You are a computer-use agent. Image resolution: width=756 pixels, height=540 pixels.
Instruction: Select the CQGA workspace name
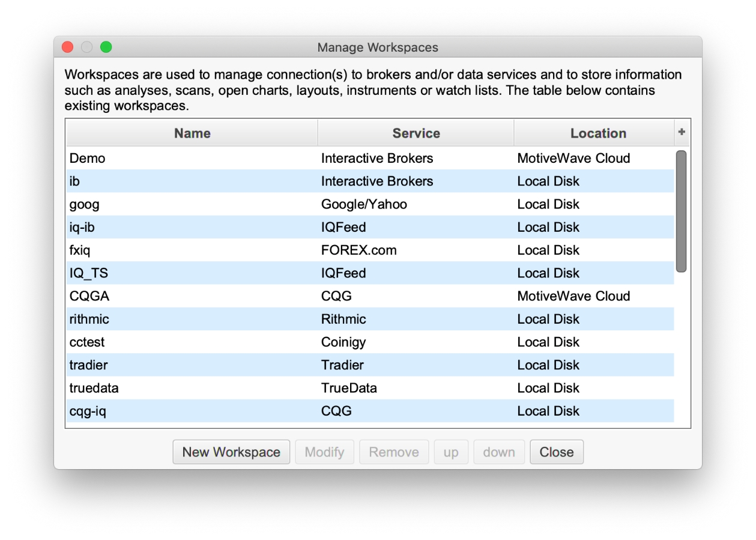[x=89, y=296]
